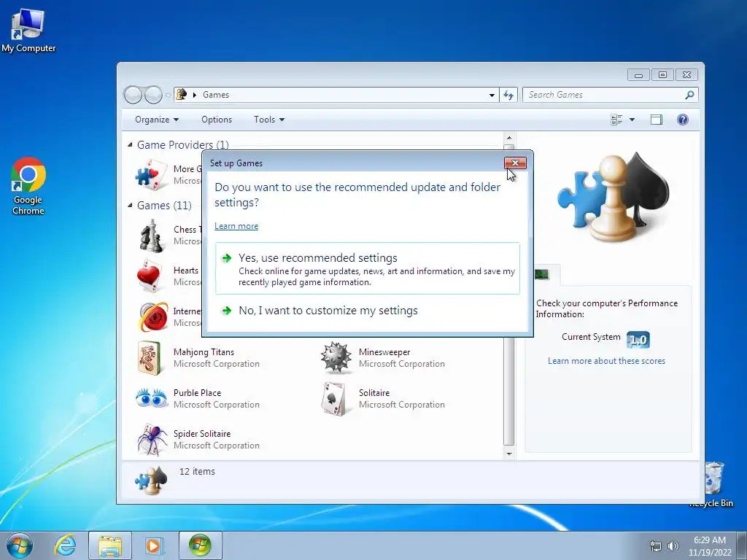The image size is (747, 560).
Task: Click the Options toolbar item
Action: coord(217,120)
